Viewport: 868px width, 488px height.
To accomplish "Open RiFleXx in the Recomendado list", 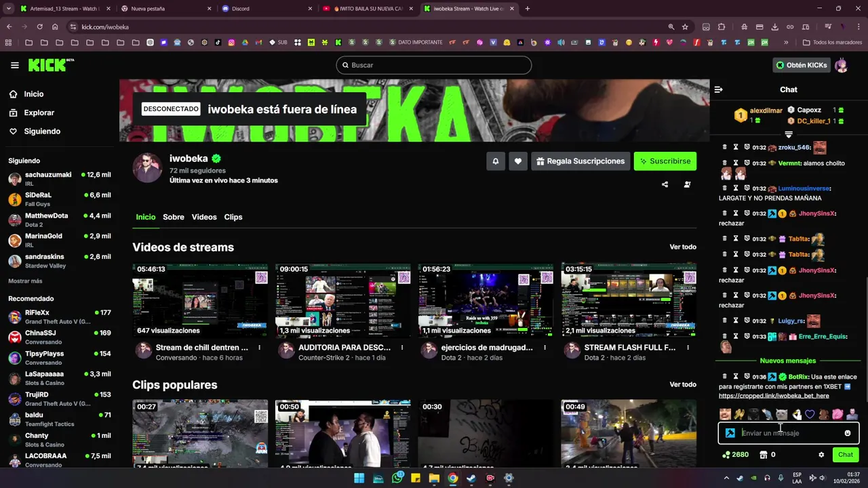I will click(x=60, y=317).
